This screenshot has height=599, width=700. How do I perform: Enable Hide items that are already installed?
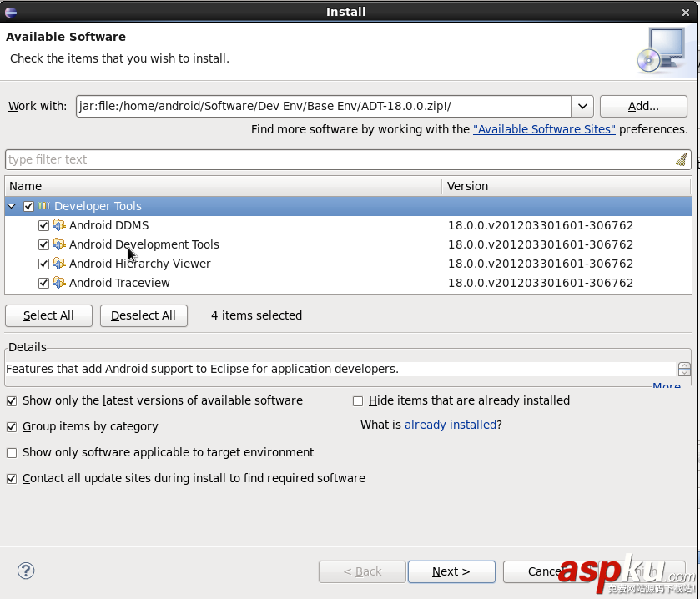(x=358, y=400)
